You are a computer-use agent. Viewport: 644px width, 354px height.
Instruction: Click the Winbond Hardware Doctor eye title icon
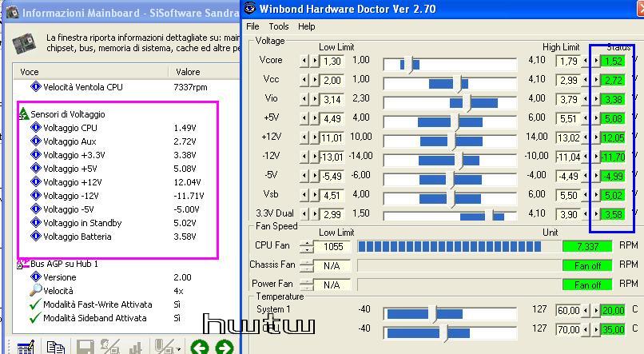pos(250,8)
